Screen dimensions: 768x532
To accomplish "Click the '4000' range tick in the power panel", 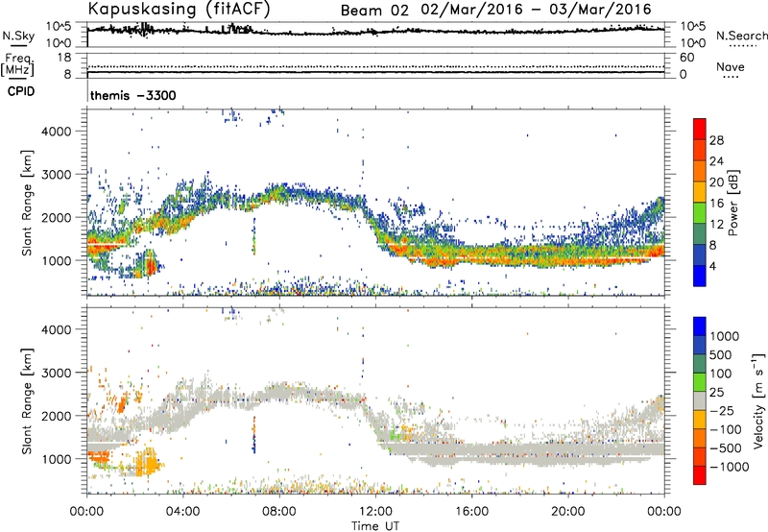I will (x=57, y=132).
